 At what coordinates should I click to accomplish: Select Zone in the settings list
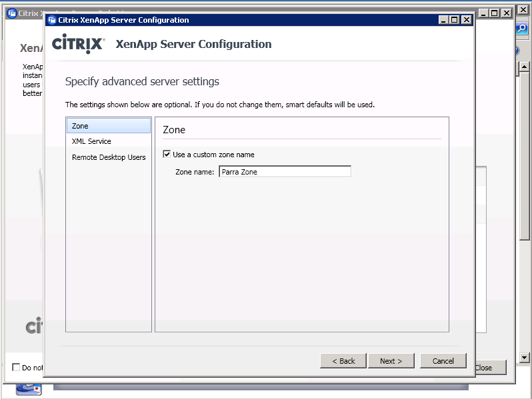tap(109, 126)
